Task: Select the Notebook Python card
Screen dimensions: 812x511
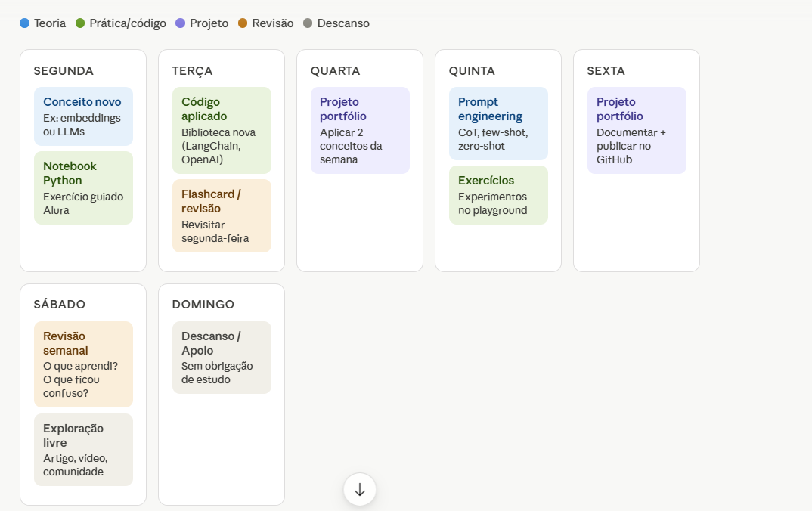Action: pyautogui.click(x=83, y=188)
